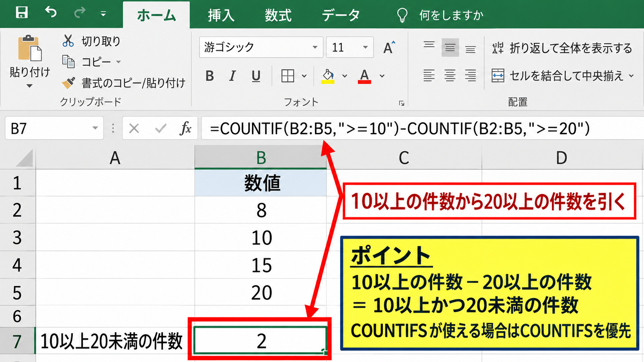This screenshot has height=362, width=644.
Task: Redo the undone action
Action: [79, 13]
